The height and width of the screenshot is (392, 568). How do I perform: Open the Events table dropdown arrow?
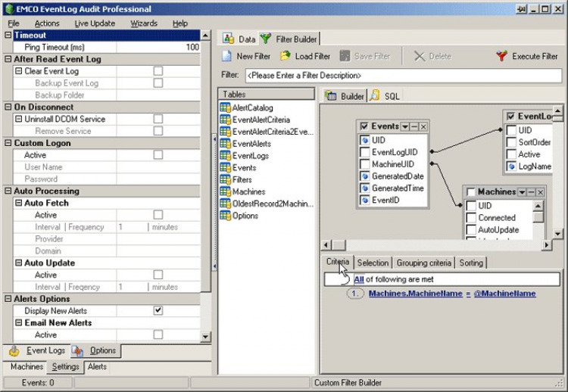405,126
